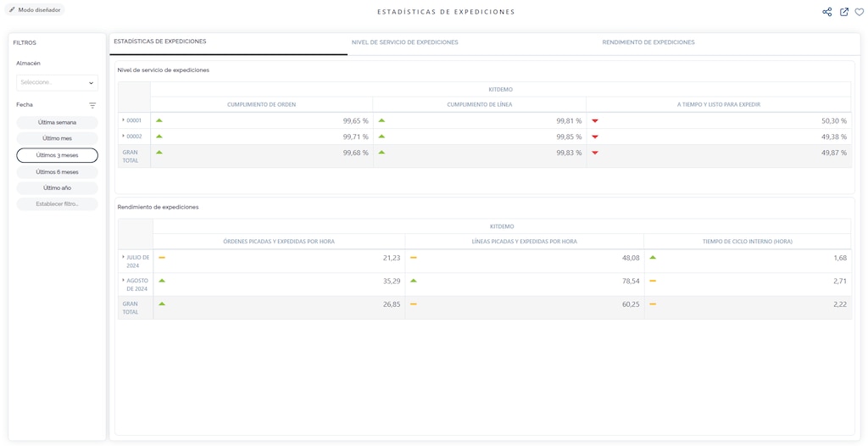This screenshot has height=446, width=868.
Task: Click the Fecha filter funnel icon
Action: [x=92, y=105]
